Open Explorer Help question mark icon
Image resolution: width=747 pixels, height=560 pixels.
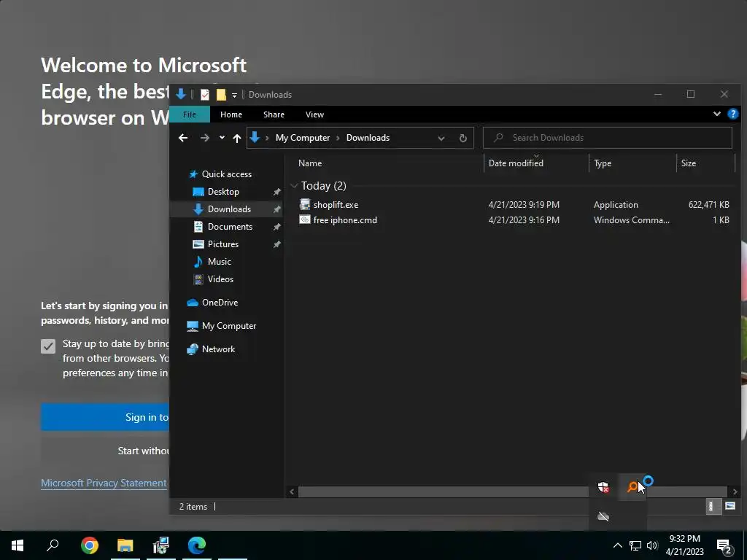pos(732,114)
